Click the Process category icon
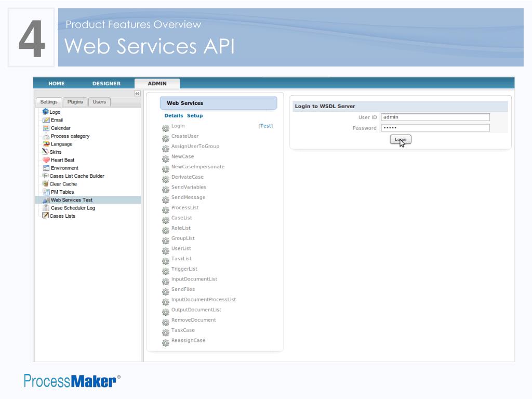The width and height of the screenshot is (532, 399). pos(46,136)
